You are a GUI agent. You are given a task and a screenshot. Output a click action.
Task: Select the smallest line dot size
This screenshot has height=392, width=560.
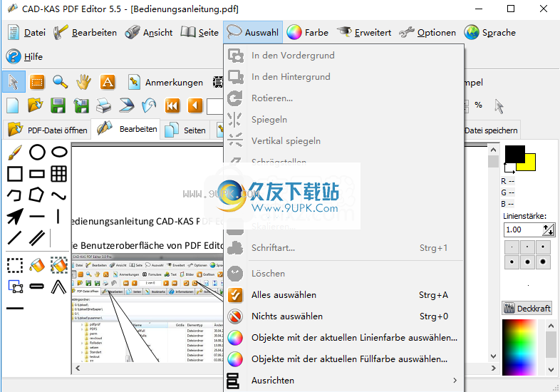[512, 247]
